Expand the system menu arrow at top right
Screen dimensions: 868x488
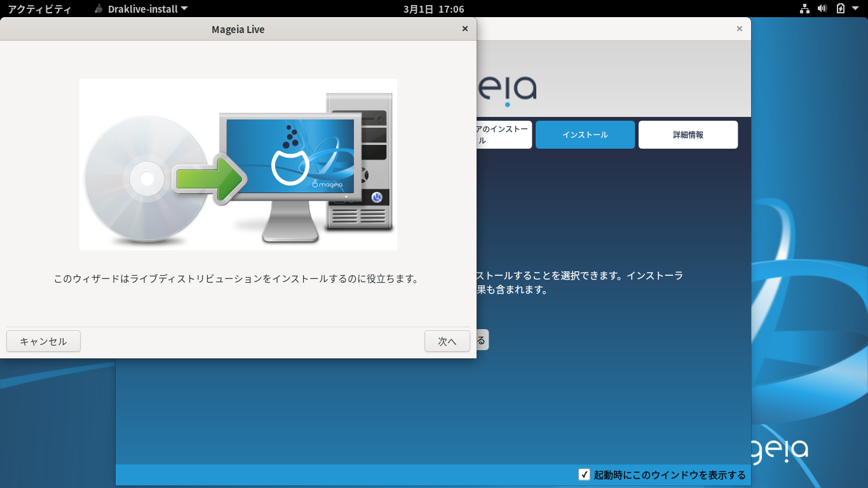click(855, 9)
